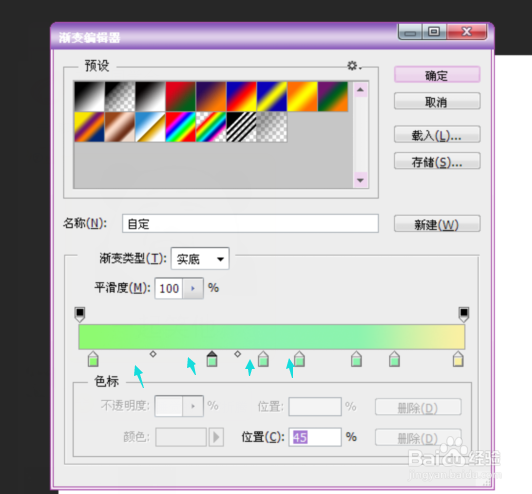Image resolution: width=532 pixels, height=494 pixels.
Task: Open the presets gear menu
Action: coord(354,65)
